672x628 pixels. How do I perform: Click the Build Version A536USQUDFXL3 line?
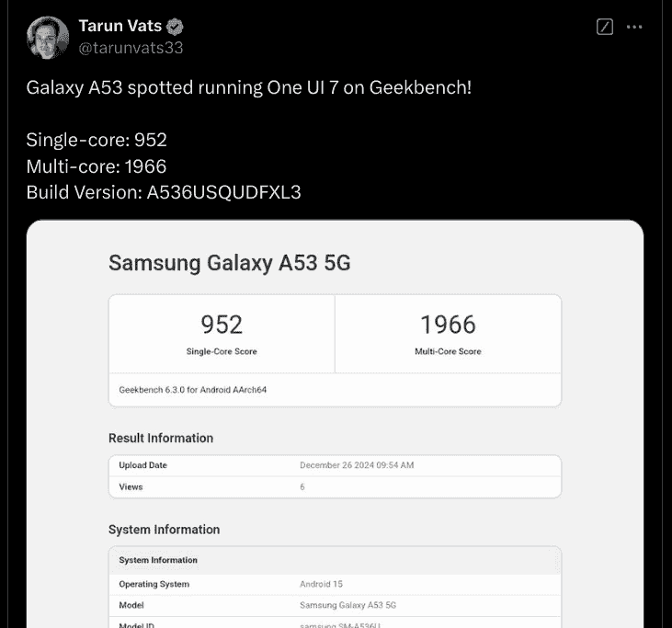point(164,192)
